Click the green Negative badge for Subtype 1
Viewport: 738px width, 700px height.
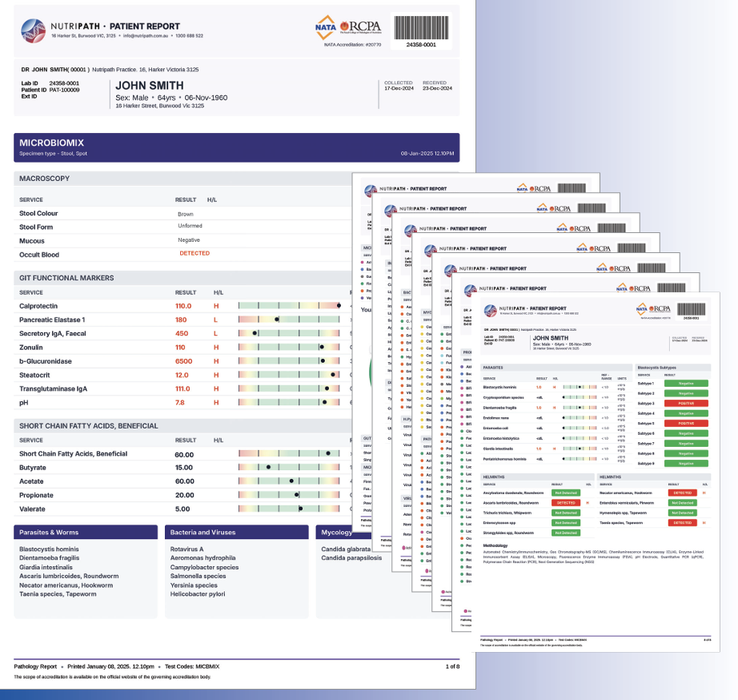686,384
